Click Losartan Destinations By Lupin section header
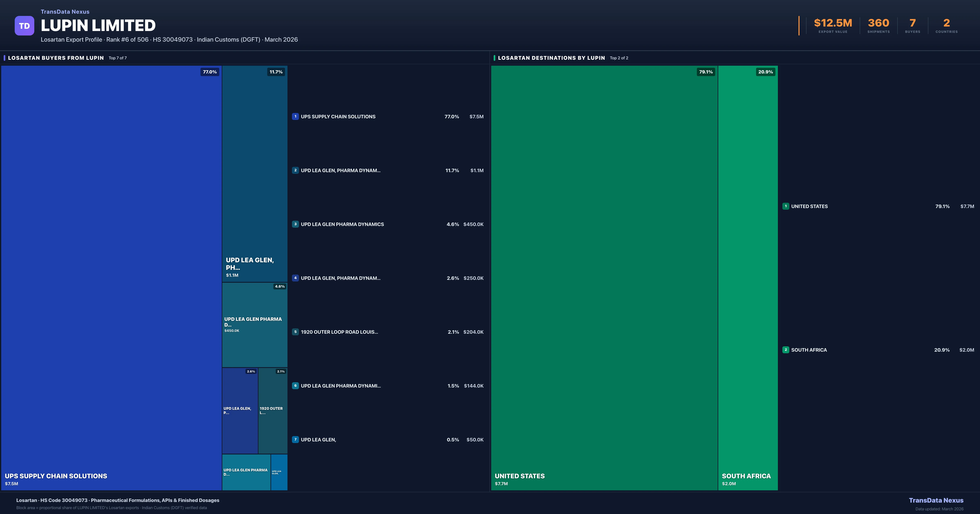 click(551, 58)
